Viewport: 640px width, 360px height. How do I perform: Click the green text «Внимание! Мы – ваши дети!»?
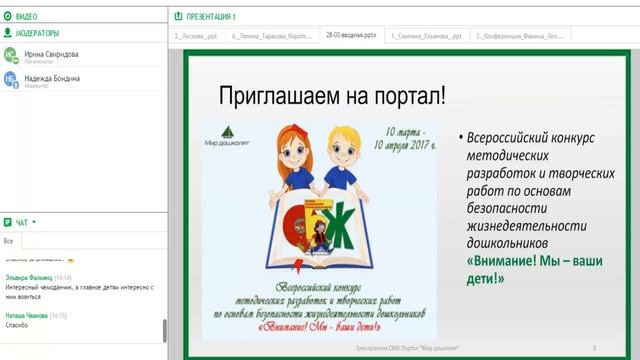coord(534,270)
